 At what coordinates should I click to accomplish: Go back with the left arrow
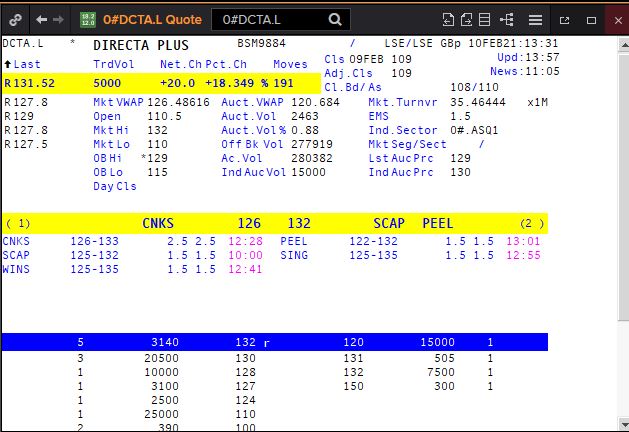(x=41, y=19)
